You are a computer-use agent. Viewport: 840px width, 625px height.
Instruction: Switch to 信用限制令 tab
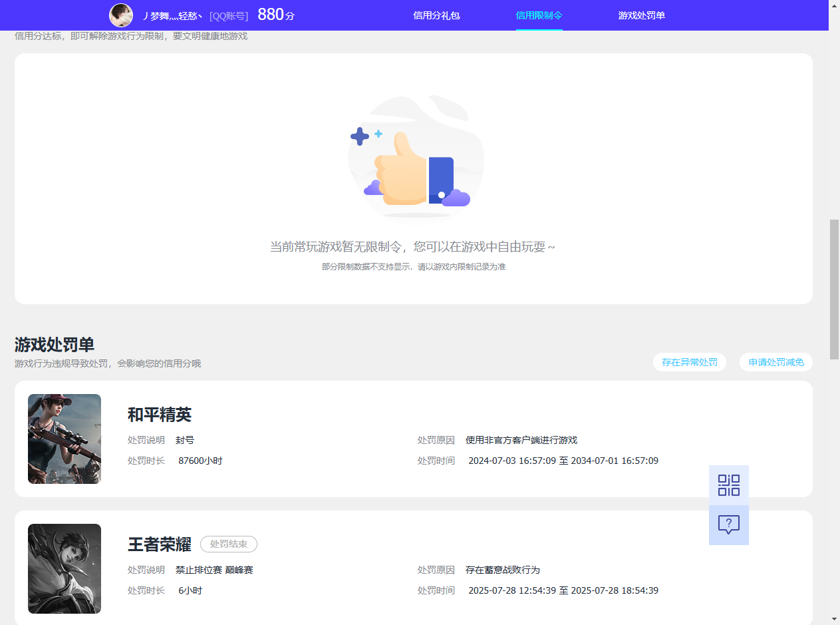pyautogui.click(x=539, y=15)
